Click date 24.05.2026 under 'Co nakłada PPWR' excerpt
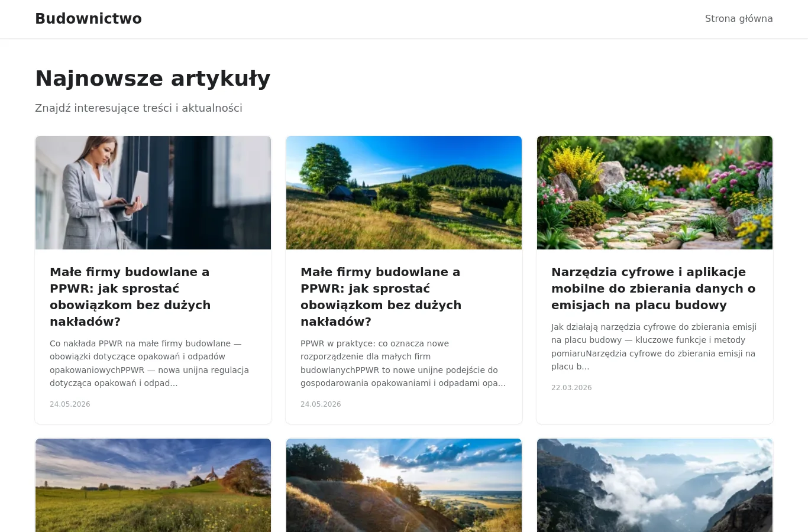 (x=70, y=404)
